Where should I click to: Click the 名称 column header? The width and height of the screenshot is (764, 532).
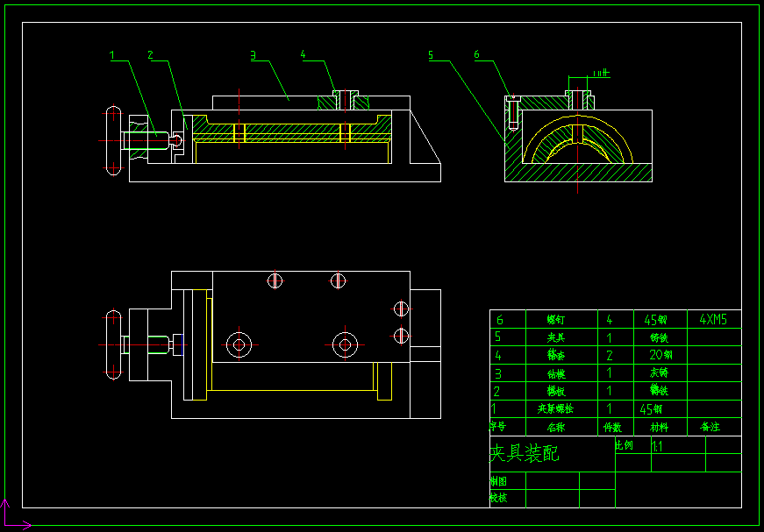tap(555, 428)
